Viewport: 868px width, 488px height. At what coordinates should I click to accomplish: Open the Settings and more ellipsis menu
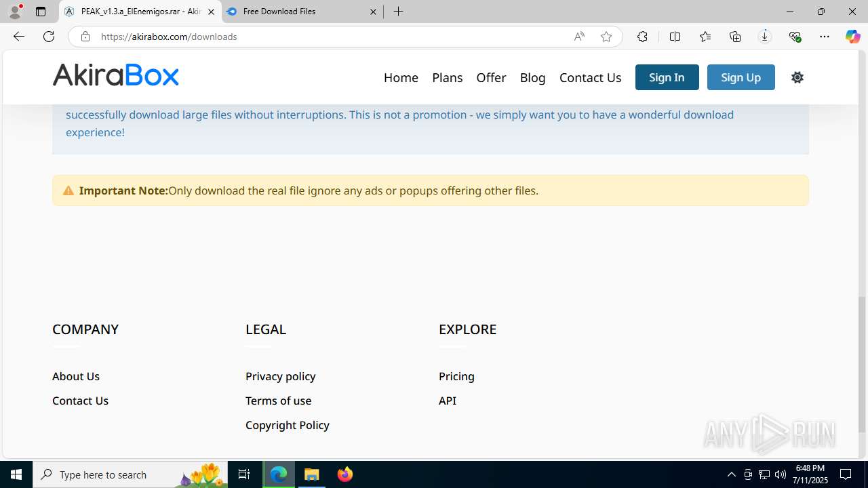click(x=825, y=37)
